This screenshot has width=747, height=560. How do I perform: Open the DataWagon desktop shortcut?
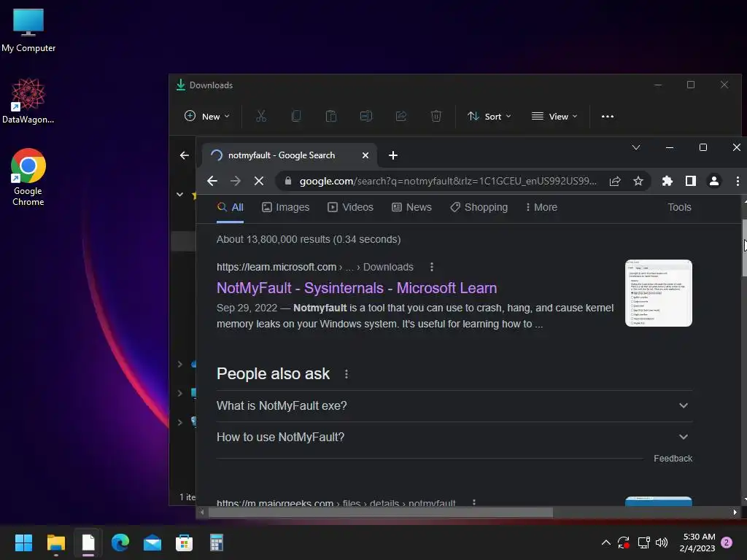(28, 101)
